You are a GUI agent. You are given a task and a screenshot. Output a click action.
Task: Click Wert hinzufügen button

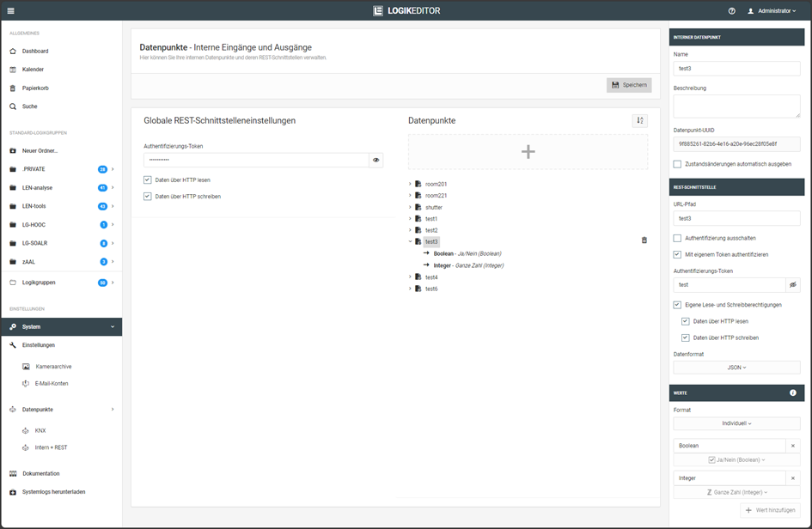pos(771,510)
